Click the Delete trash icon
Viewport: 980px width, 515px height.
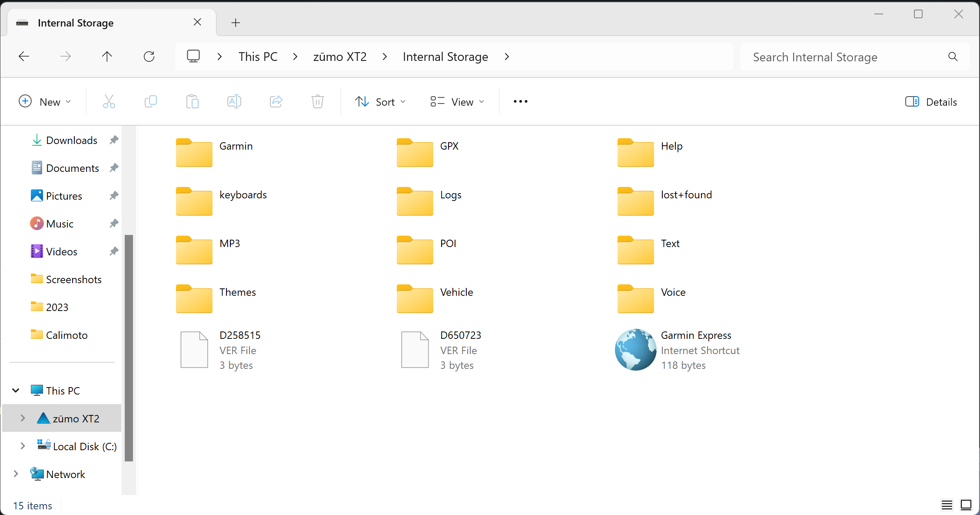tap(318, 102)
